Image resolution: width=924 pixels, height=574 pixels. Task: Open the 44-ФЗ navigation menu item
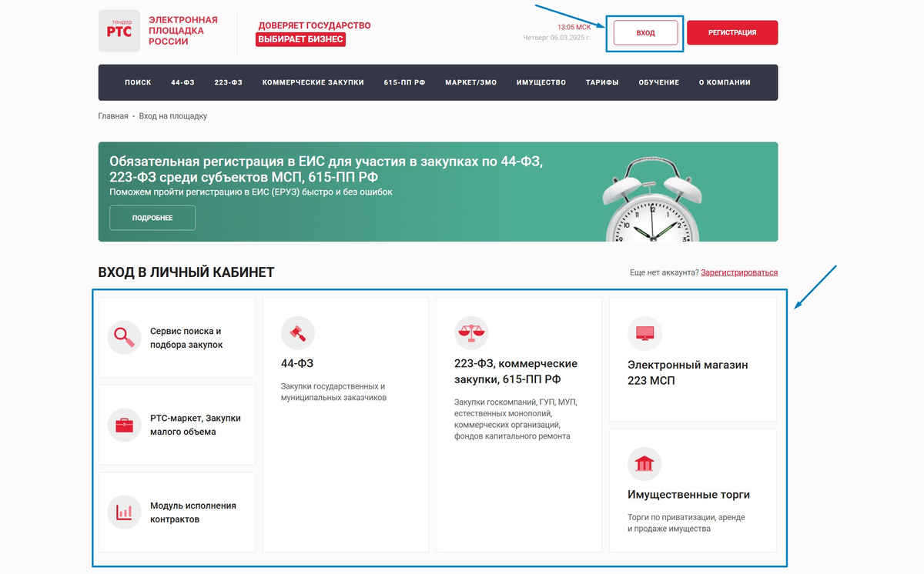[x=182, y=82]
